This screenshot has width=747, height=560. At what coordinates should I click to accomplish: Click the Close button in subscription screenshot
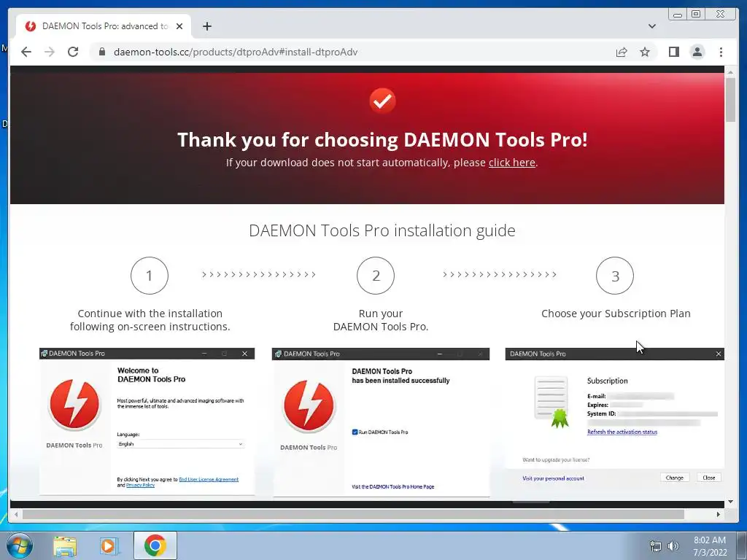(x=709, y=478)
